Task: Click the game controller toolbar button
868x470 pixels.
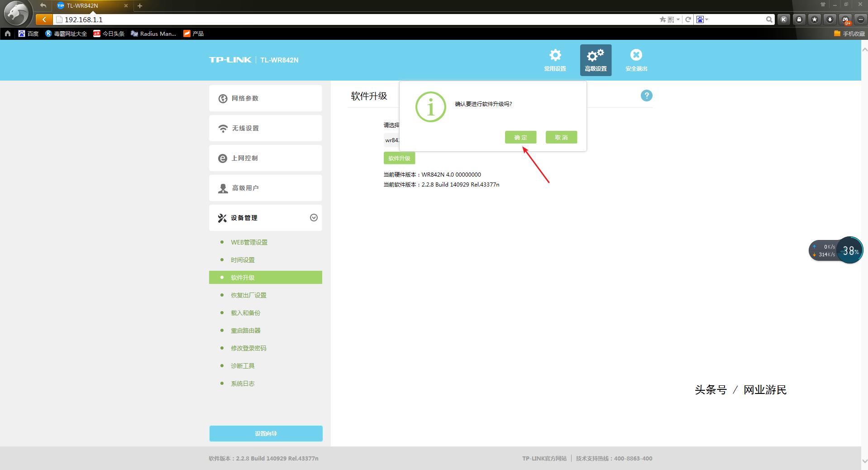Action: pyautogui.click(x=845, y=19)
